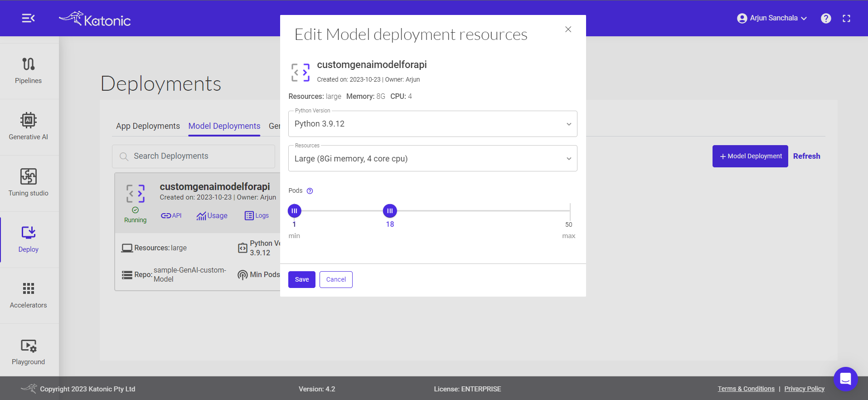Click the Cancel button
Image resolution: width=868 pixels, height=400 pixels.
[x=336, y=279]
